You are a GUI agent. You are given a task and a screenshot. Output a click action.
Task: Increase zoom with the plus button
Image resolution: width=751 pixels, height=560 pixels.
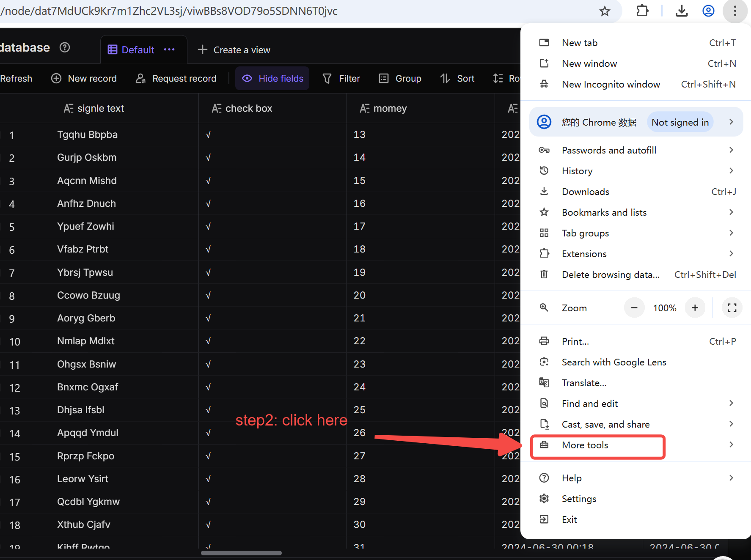(695, 307)
